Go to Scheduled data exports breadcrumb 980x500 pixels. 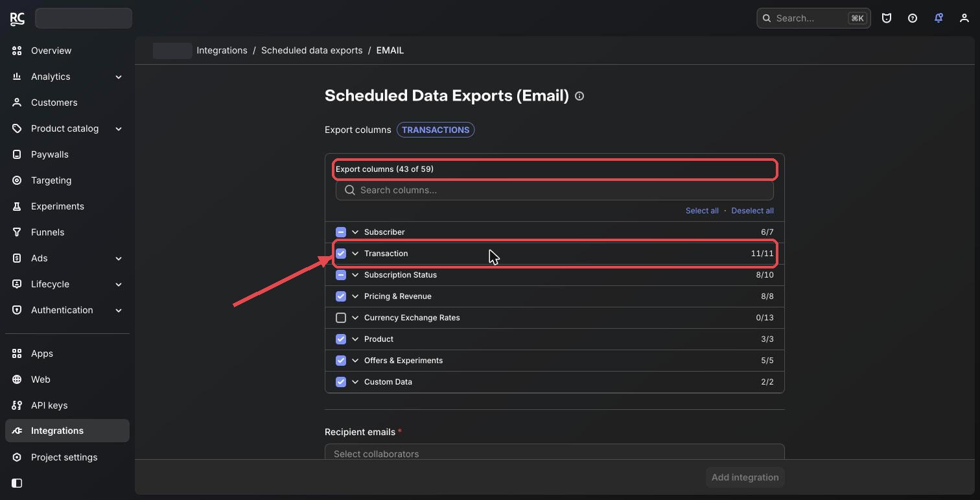pyautogui.click(x=312, y=51)
